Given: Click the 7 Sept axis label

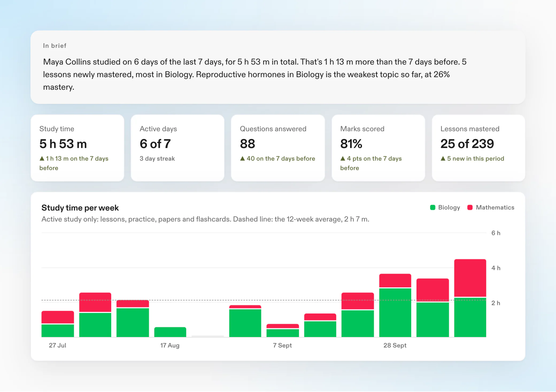Looking at the screenshot, I should pyautogui.click(x=282, y=345).
